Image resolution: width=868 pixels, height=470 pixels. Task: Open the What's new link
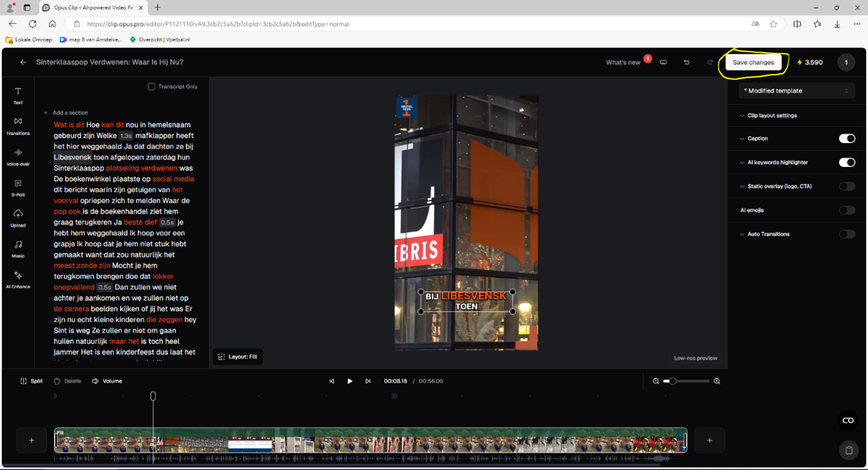pyautogui.click(x=623, y=62)
